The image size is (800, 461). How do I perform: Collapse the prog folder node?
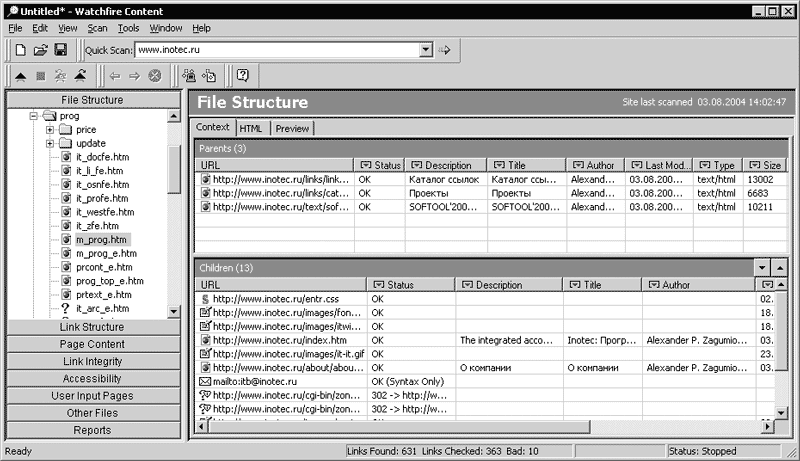pyautogui.click(x=34, y=116)
